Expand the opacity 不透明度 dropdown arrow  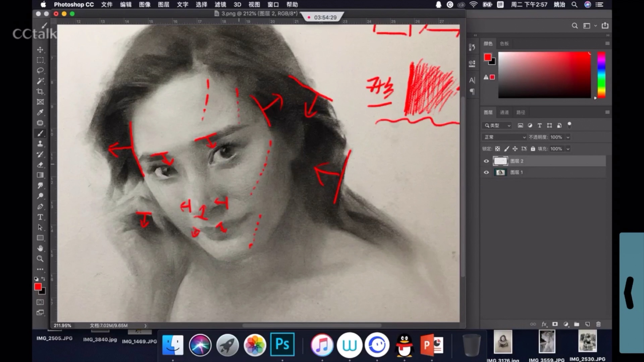568,137
